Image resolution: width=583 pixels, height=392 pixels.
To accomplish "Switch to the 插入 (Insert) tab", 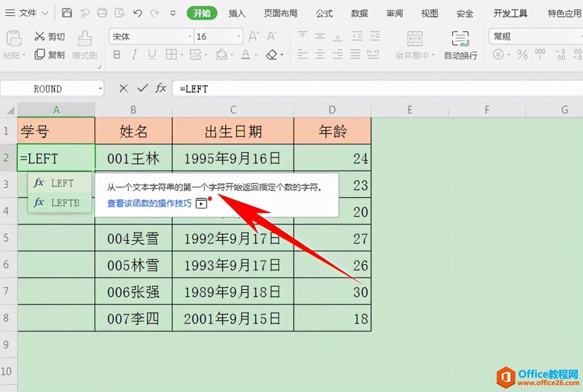I will point(237,13).
